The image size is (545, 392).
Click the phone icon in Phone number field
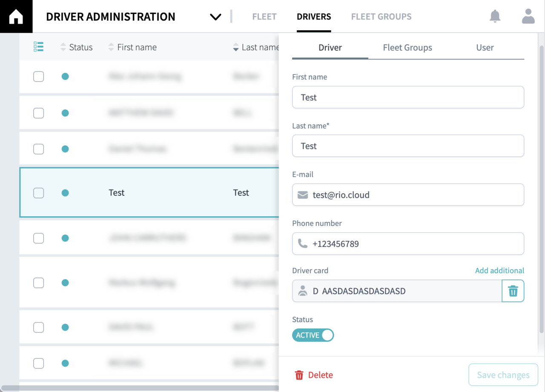pyautogui.click(x=302, y=243)
